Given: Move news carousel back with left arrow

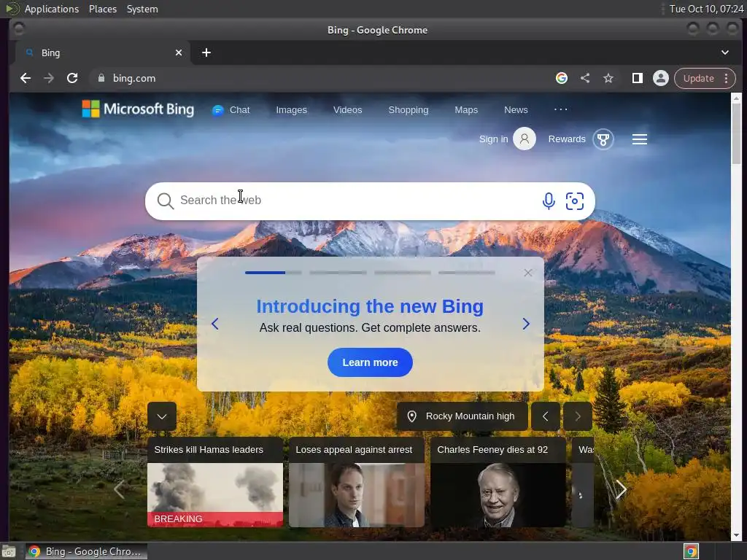Looking at the screenshot, I should coord(119,489).
